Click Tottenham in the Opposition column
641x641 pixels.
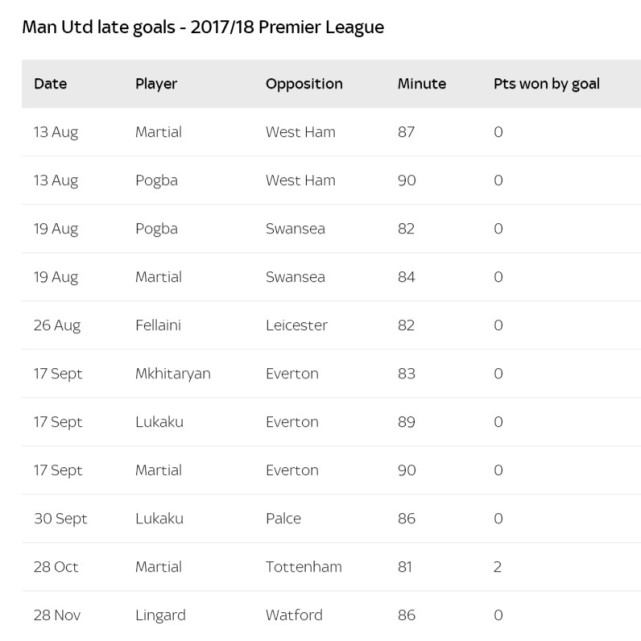tap(303, 567)
